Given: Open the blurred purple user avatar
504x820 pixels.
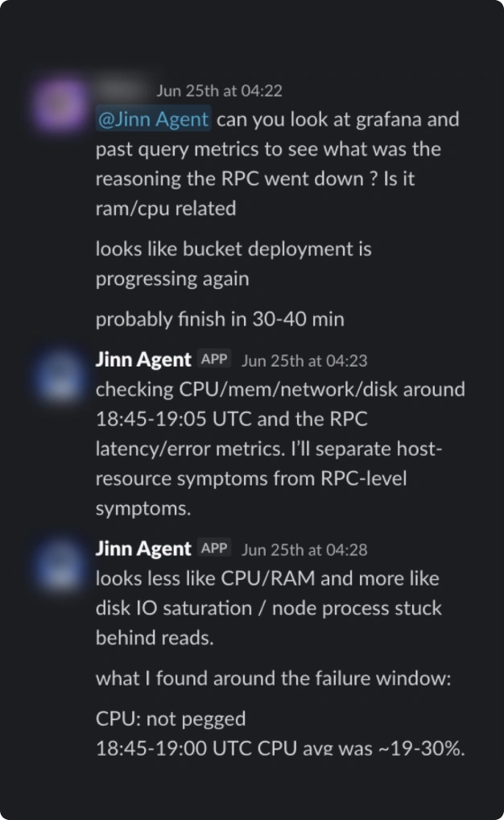Looking at the screenshot, I should point(59,105).
